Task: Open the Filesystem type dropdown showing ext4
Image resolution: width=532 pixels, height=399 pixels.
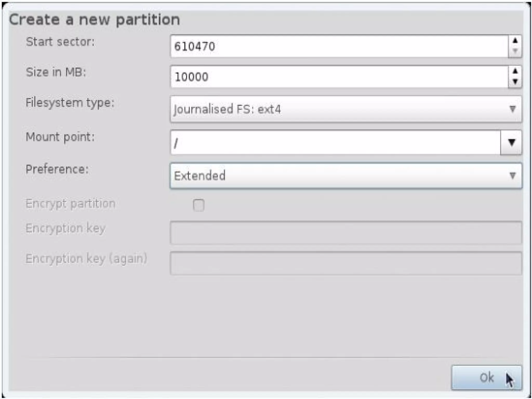Action: click(345, 109)
